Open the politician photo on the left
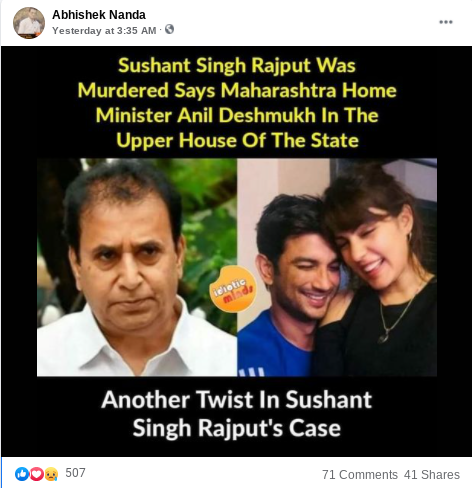This screenshot has width=472, height=488. pyautogui.click(x=137, y=267)
